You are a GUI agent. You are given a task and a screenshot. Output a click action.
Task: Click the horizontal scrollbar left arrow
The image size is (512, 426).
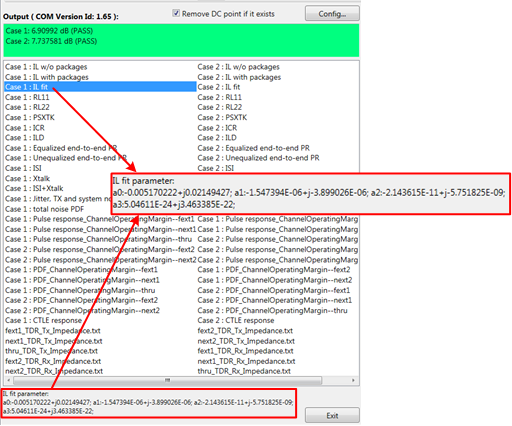8,380
